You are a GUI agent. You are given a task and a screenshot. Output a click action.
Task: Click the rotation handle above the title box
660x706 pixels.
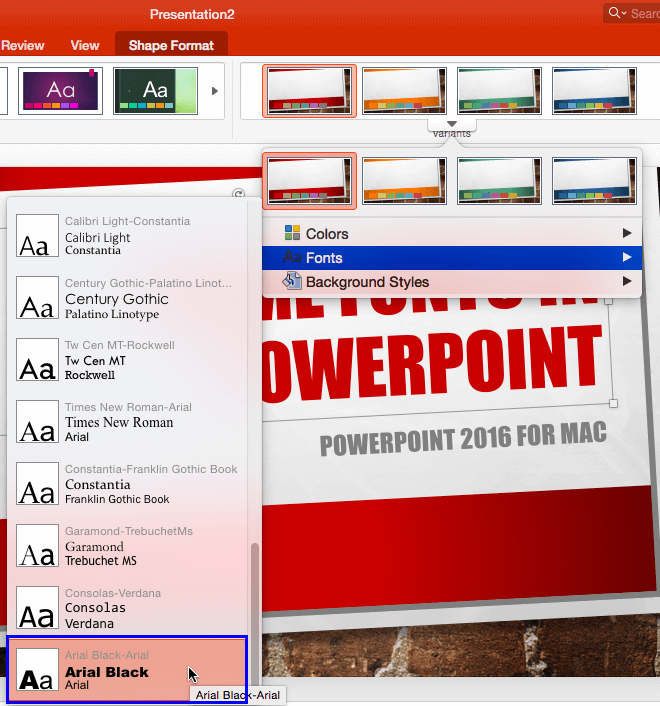click(239, 194)
